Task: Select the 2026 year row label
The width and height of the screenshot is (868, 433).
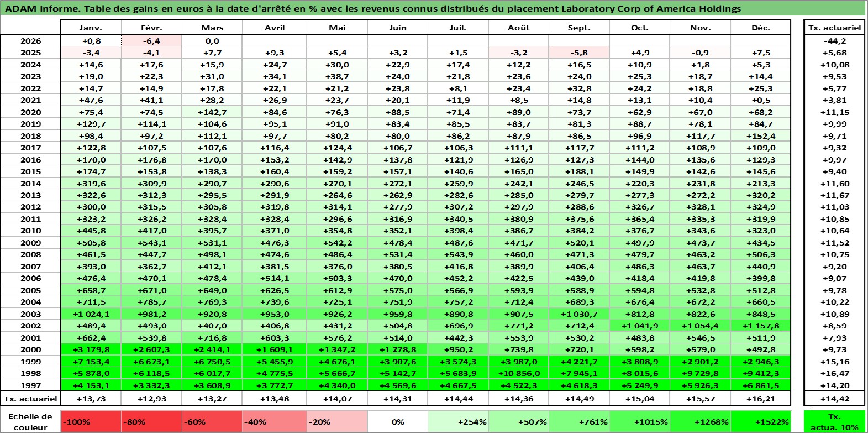Action: (31, 41)
